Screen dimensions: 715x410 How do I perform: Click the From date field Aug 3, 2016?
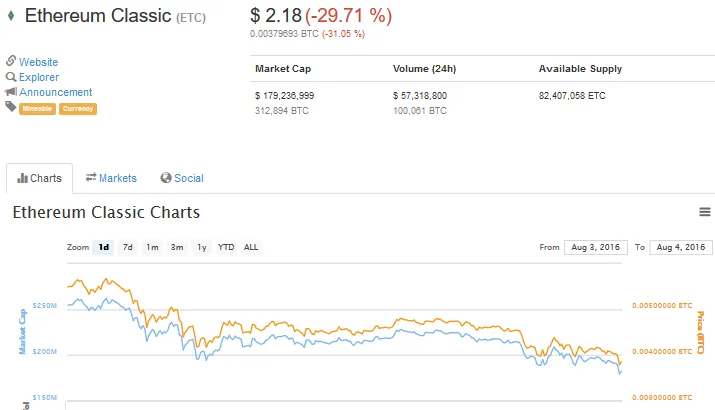(596, 247)
